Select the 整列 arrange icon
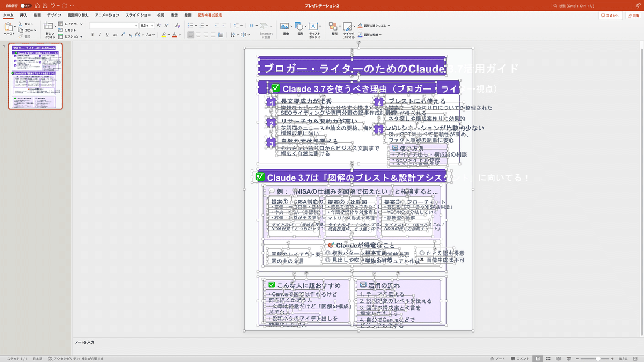 (x=333, y=26)
